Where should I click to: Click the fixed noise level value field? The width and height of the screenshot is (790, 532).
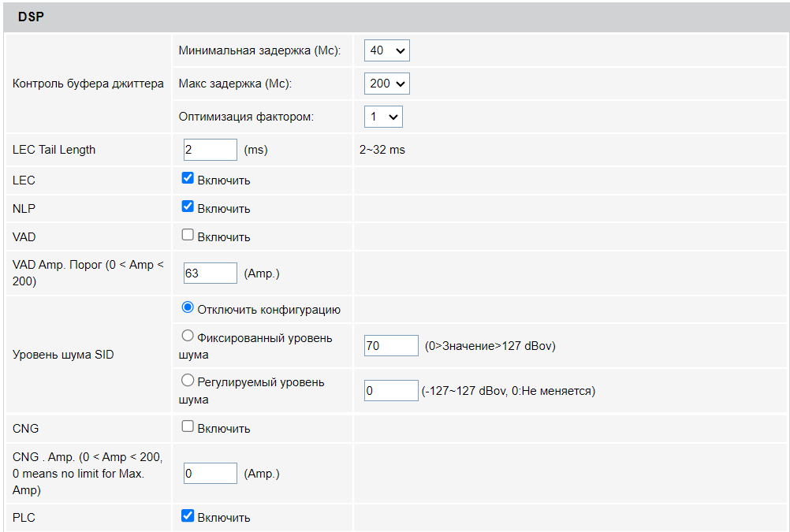coord(391,345)
